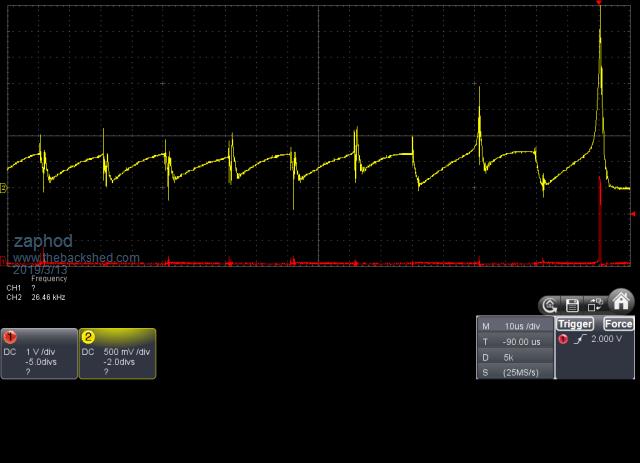The height and width of the screenshot is (463, 640).
Task: Click the red number 1 channel badge
Action: pyautogui.click(x=9, y=337)
